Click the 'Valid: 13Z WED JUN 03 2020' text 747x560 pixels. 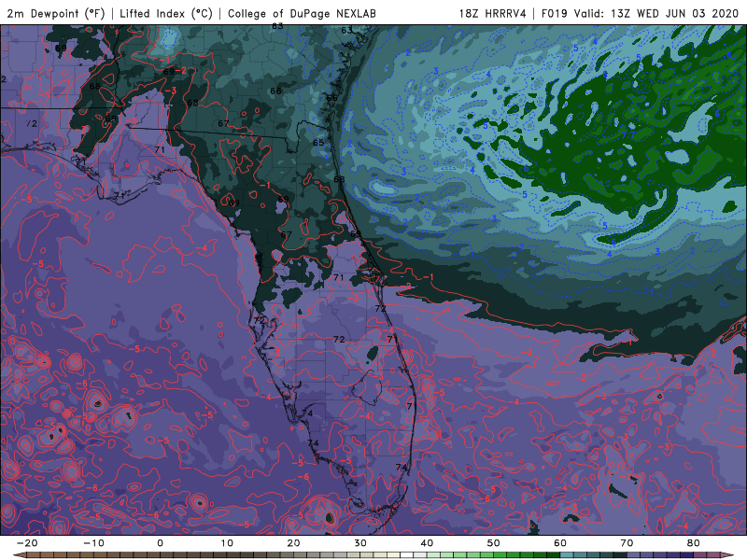point(656,13)
